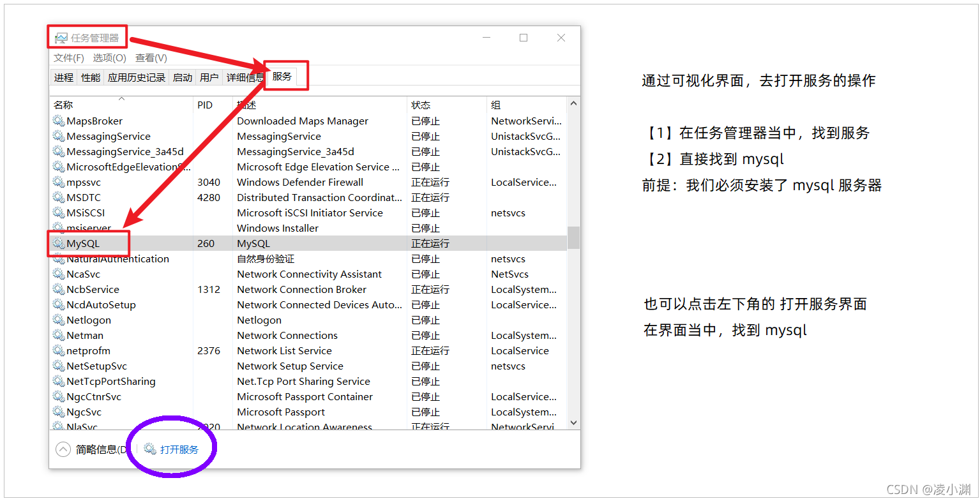Switch to the 启动 tab
Screen dimensions: 980x501
tap(183, 77)
